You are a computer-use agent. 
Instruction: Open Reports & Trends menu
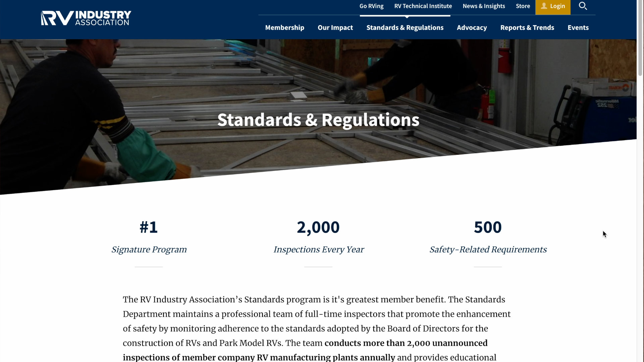[527, 27]
